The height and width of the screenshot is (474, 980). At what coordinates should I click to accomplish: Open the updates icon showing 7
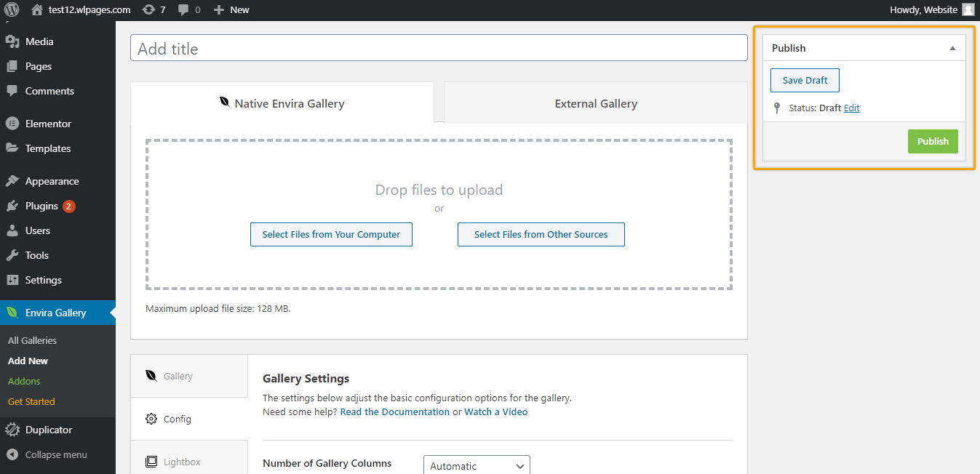click(148, 9)
